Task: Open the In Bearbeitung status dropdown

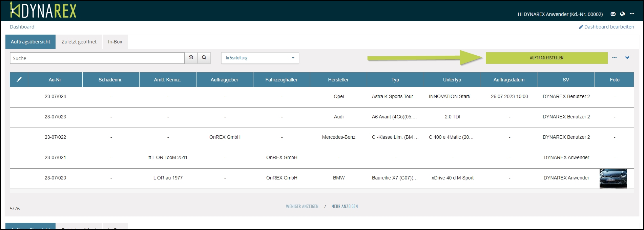Action: 260,58
